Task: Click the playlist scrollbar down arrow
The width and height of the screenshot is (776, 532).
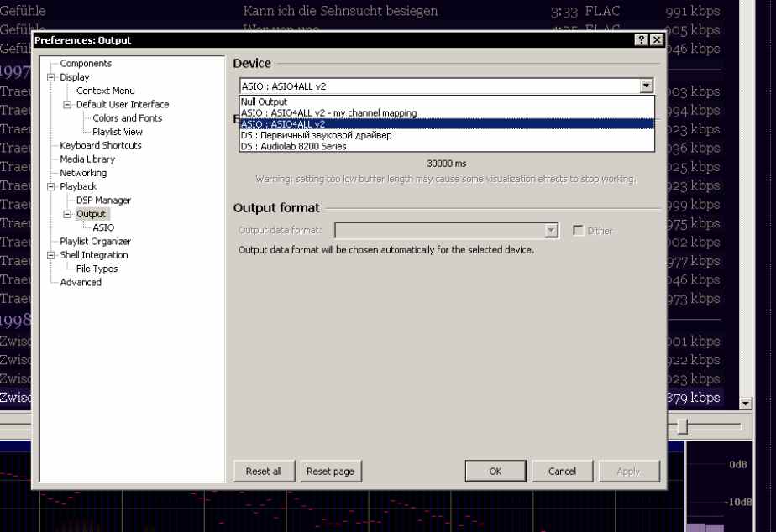Action: pyautogui.click(x=744, y=404)
